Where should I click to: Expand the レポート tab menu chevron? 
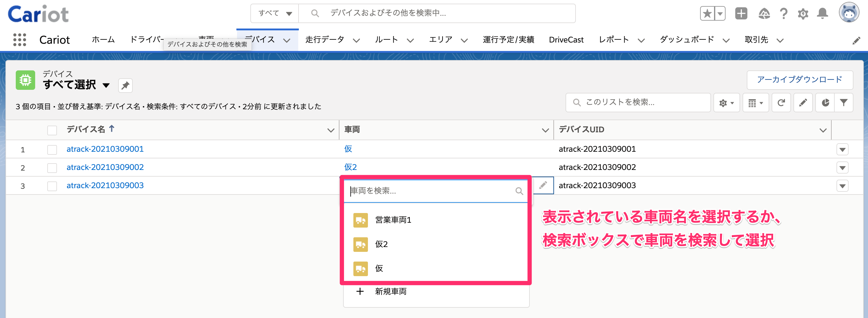point(641,40)
